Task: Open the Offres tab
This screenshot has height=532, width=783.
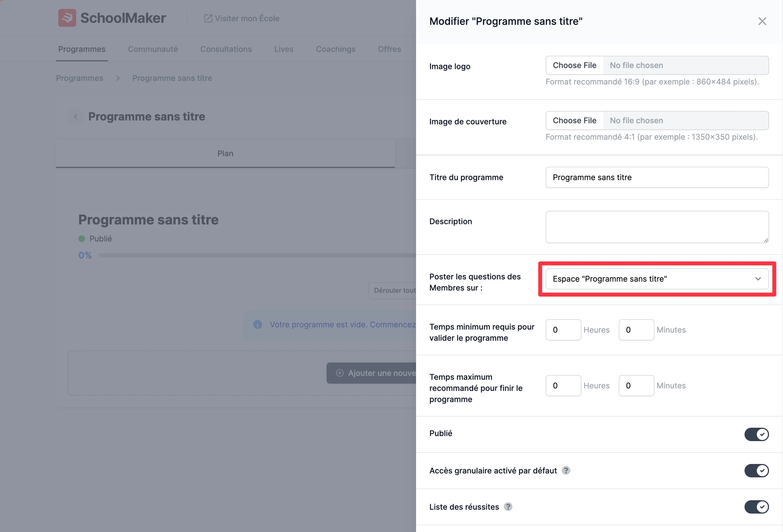Action: [390, 49]
